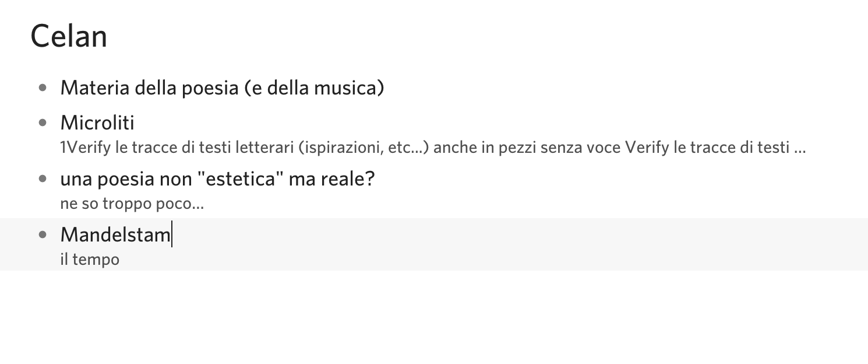The image size is (868, 364).
Task: Edit the note starting with "1Verify le tracce"
Action: point(233,148)
